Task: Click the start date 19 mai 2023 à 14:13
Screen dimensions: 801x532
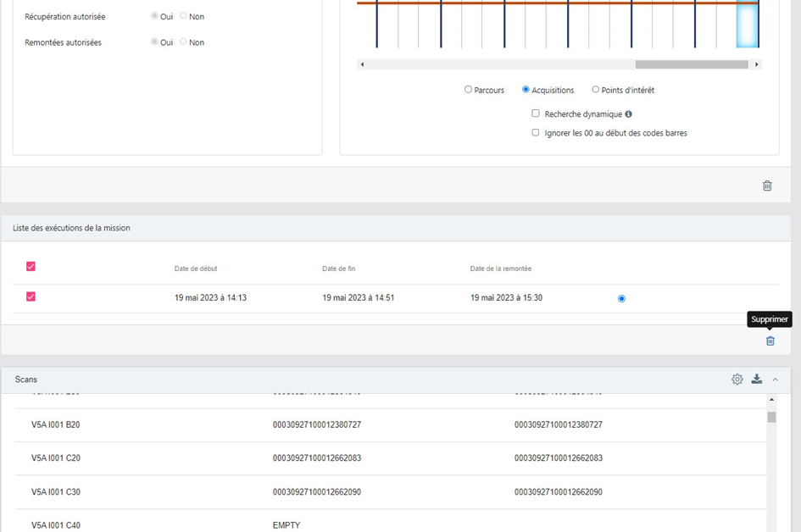Action: [x=210, y=297]
